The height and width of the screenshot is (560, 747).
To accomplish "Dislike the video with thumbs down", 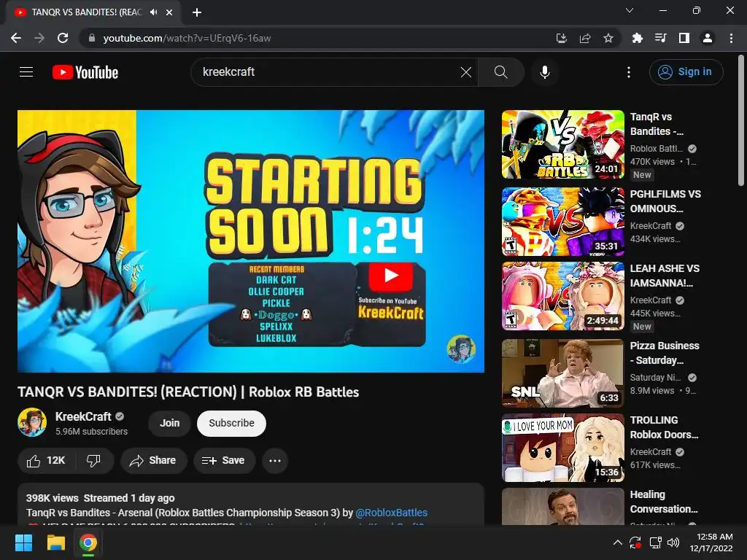I will [94, 461].
